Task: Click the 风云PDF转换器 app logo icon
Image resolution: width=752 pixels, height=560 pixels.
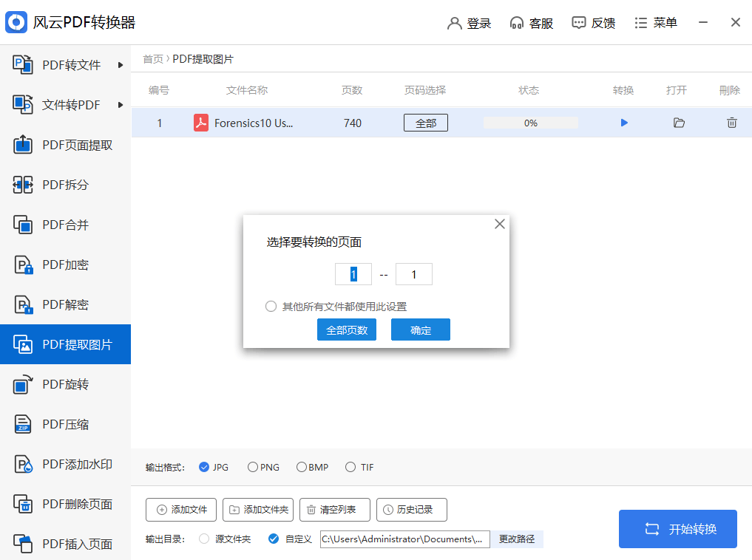Action: tap(16, 22)
